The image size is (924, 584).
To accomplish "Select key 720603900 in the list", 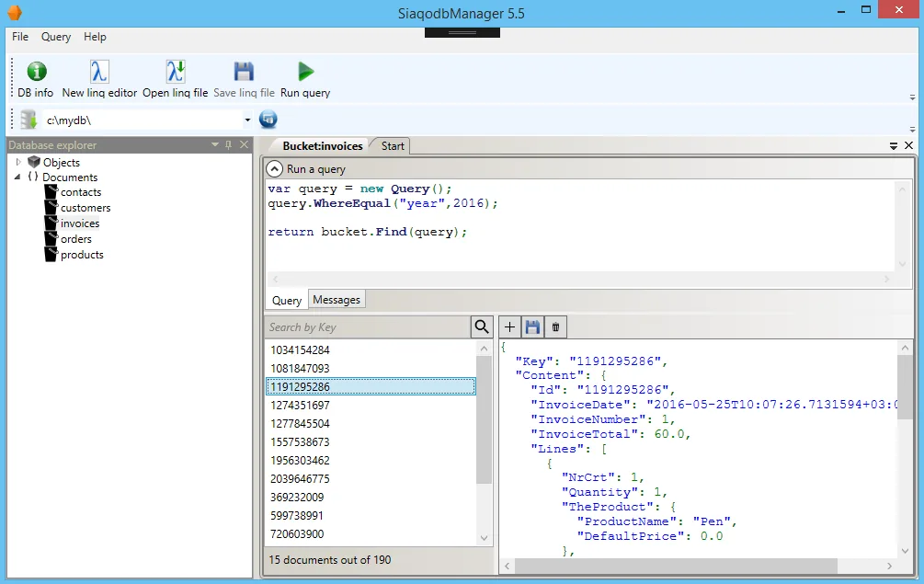I will point(371,534).
